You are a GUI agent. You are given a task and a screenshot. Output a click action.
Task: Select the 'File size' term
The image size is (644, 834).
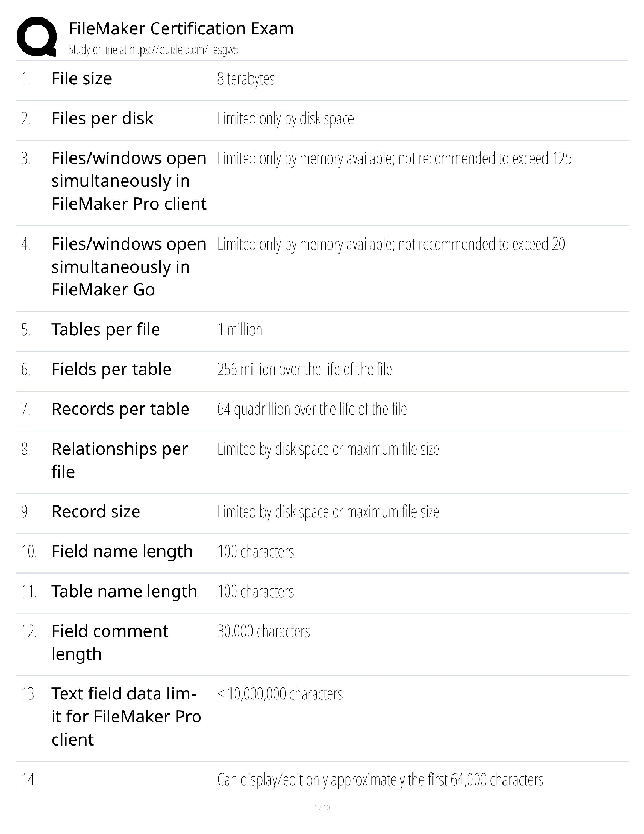click(x=82, y=79)
